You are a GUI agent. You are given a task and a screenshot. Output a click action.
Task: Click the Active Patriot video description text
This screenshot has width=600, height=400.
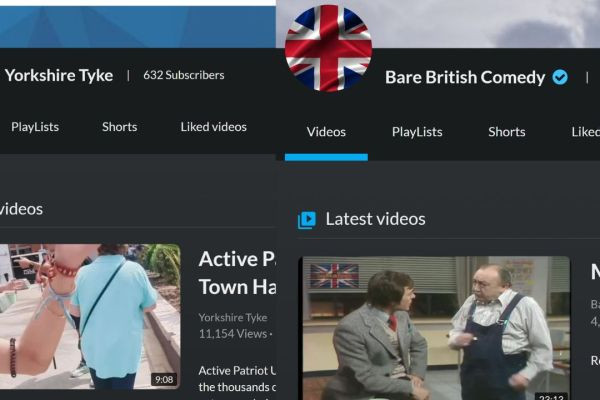tap(237, 379)
